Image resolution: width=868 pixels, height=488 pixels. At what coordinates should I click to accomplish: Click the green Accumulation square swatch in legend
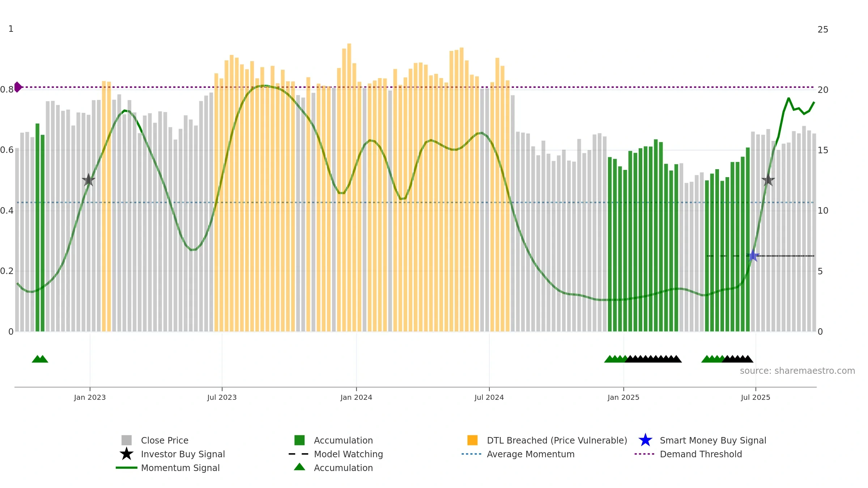299,440
